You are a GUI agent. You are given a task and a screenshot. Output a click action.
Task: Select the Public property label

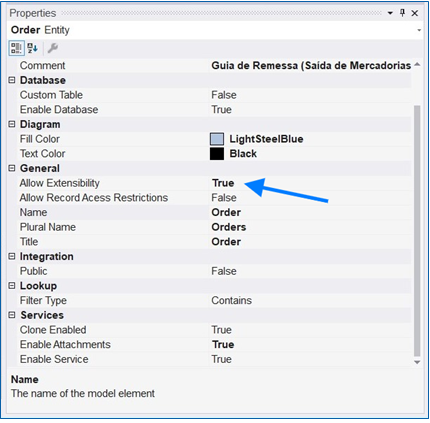point(33,271)
